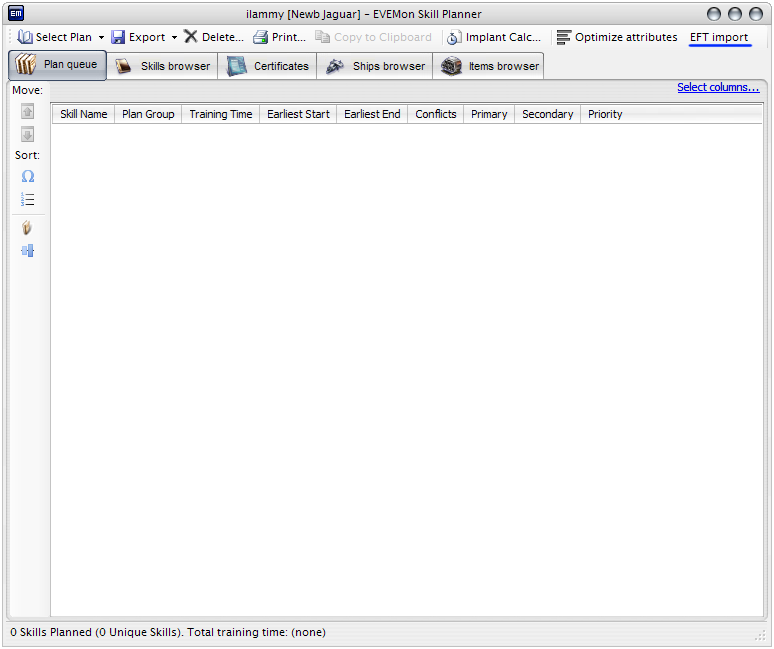Click the Move up arrow icon
This screenshot has width=774, height=649.
click(x=28, y=111)
